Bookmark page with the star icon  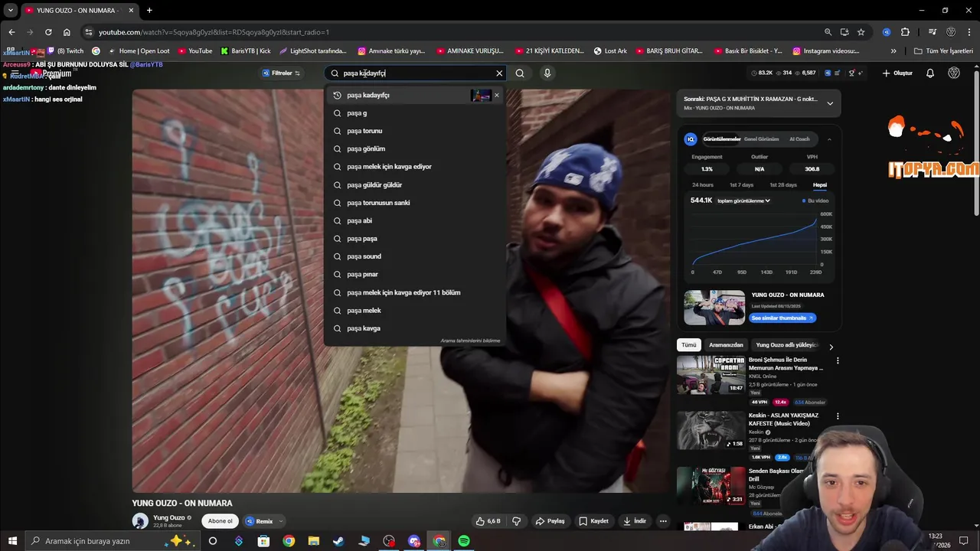click(x=861, y=32)
